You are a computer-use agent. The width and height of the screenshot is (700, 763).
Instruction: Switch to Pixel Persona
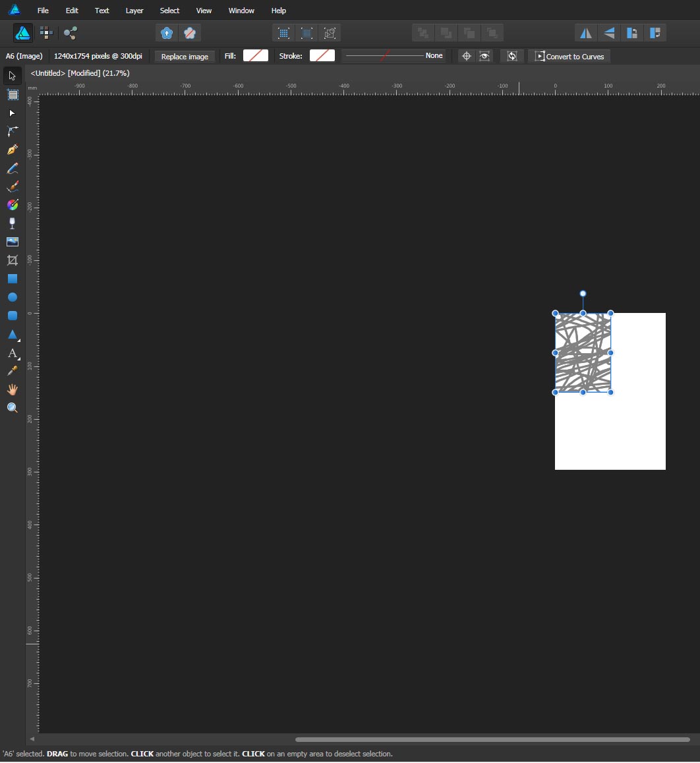coord(46,33)
